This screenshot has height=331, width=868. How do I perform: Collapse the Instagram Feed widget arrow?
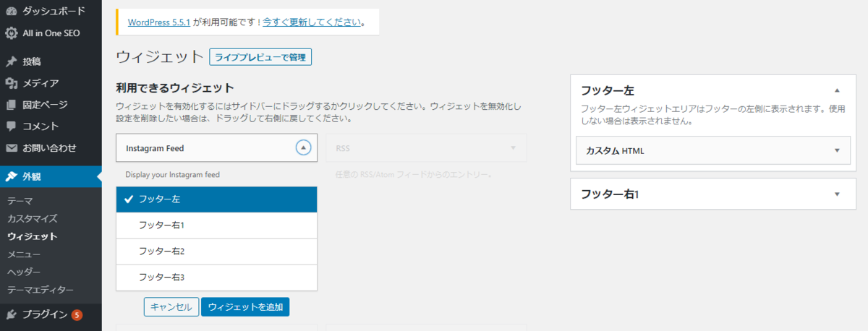click(x=304, y=147)
